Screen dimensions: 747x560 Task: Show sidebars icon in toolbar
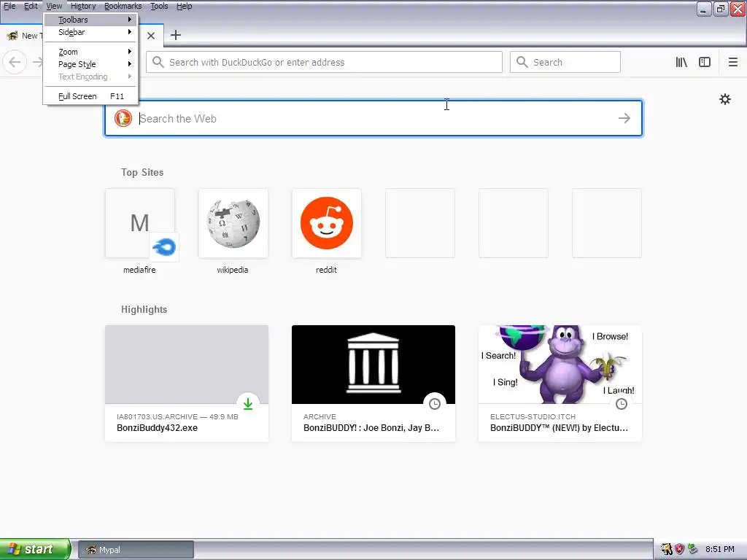pos(705,62)
